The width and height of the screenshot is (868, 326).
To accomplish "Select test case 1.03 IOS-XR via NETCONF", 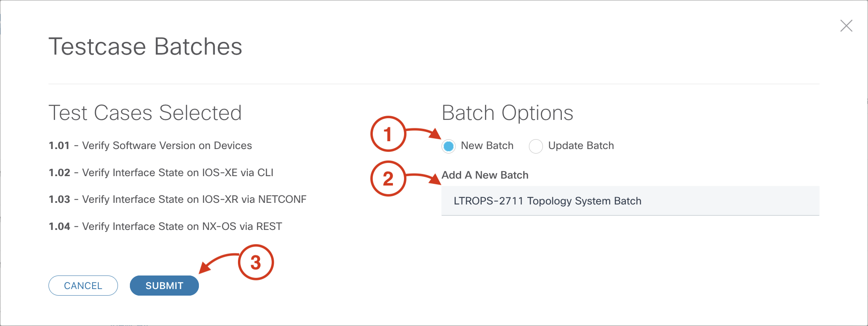I will (177, 200).
